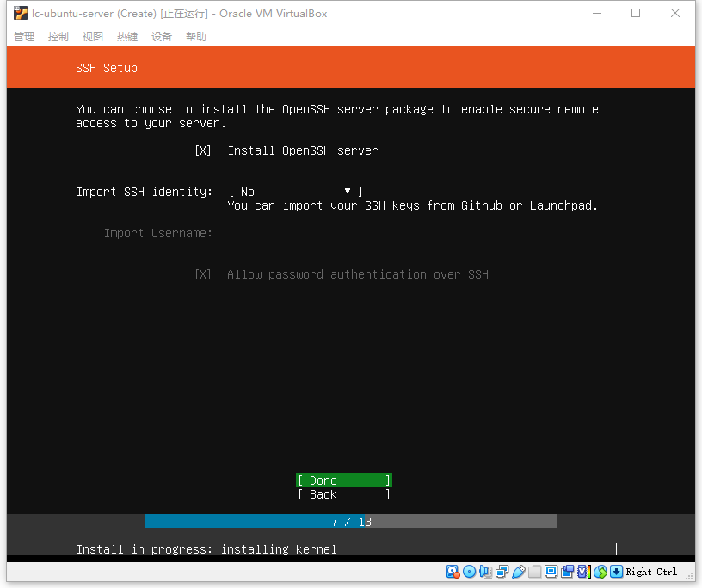Click the 'Install in progress: installing kernel' status
The width and height of the screenshot is (702, 588).
pyautogui.click(x=206, y=549)
